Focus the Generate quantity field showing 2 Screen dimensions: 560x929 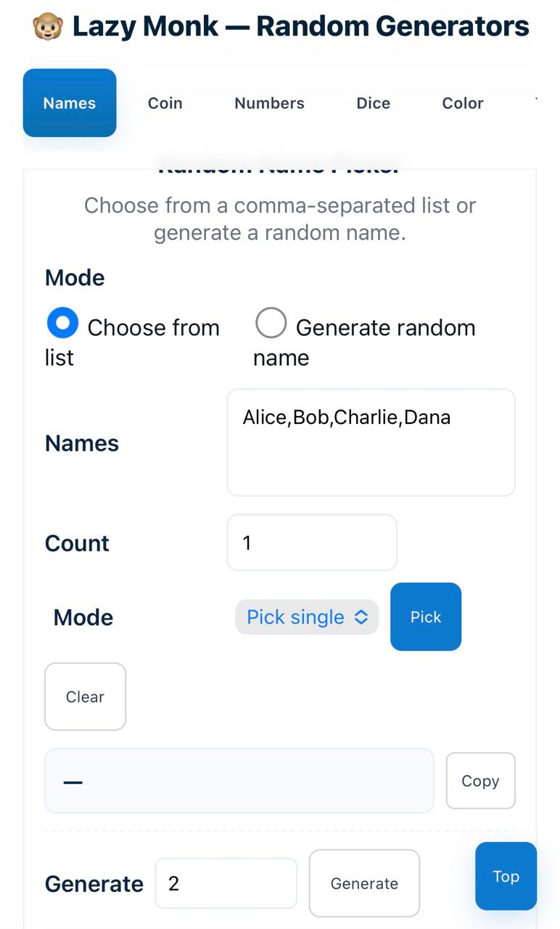click(x=226, y=883)
